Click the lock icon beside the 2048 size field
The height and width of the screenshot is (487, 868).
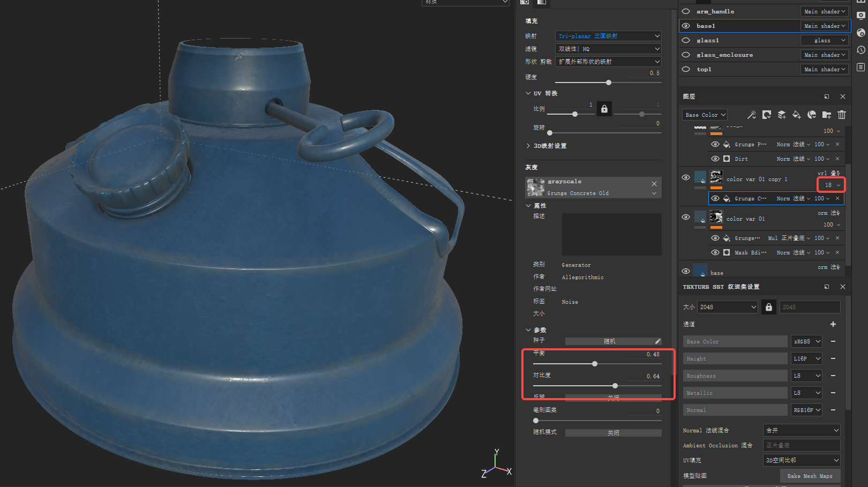pos(768,306)
